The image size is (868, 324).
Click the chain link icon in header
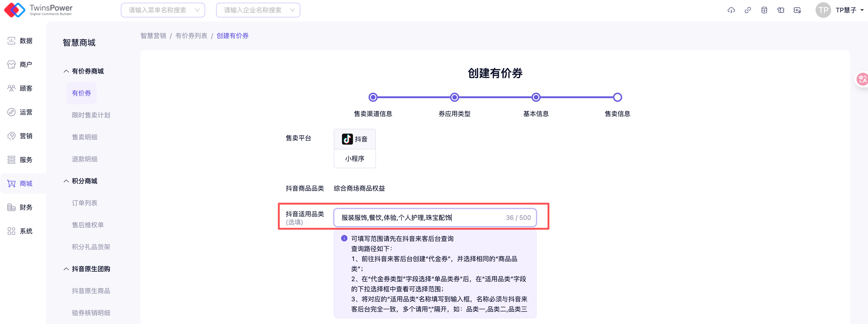click(747, 10)
